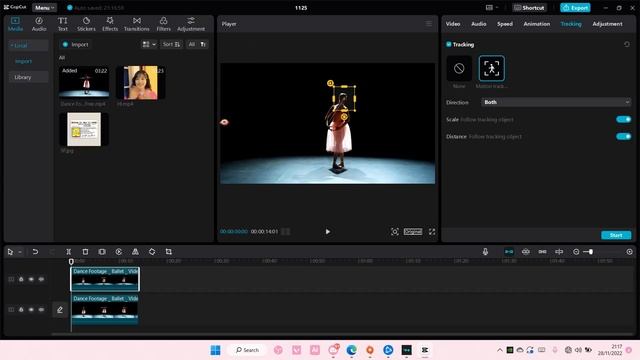Open the Library section in sidebar
Screen dimensions: 640x360
(x=28, y=77)
